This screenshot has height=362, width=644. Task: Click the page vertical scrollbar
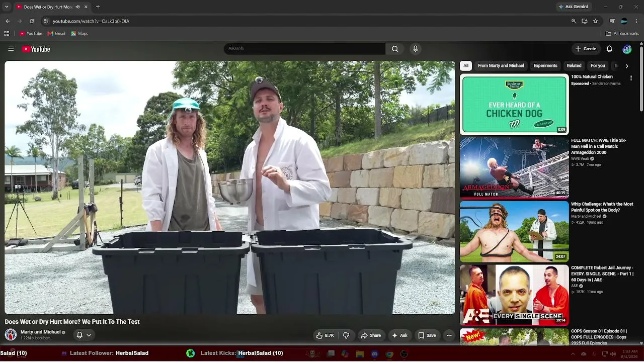641,78
